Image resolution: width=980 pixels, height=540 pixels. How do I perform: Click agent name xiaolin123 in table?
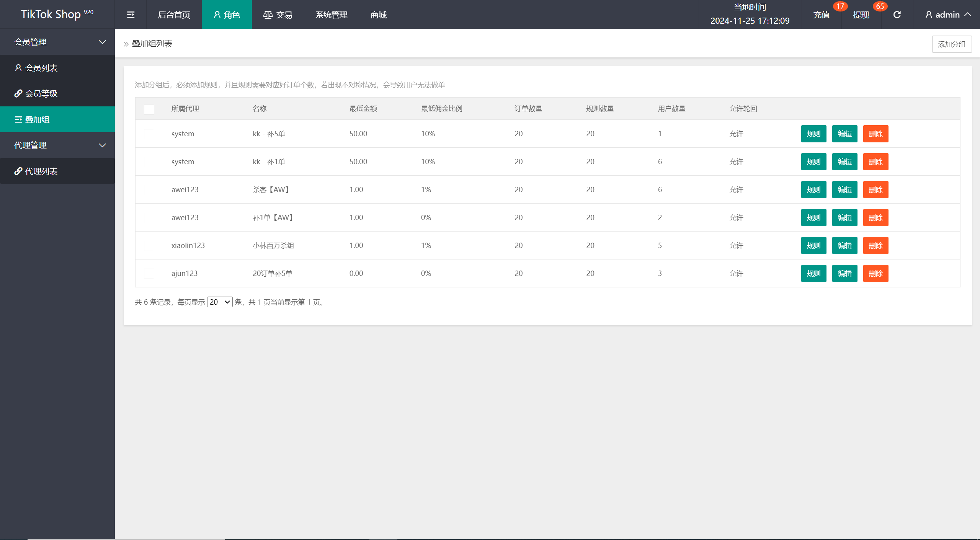(188, 245)
